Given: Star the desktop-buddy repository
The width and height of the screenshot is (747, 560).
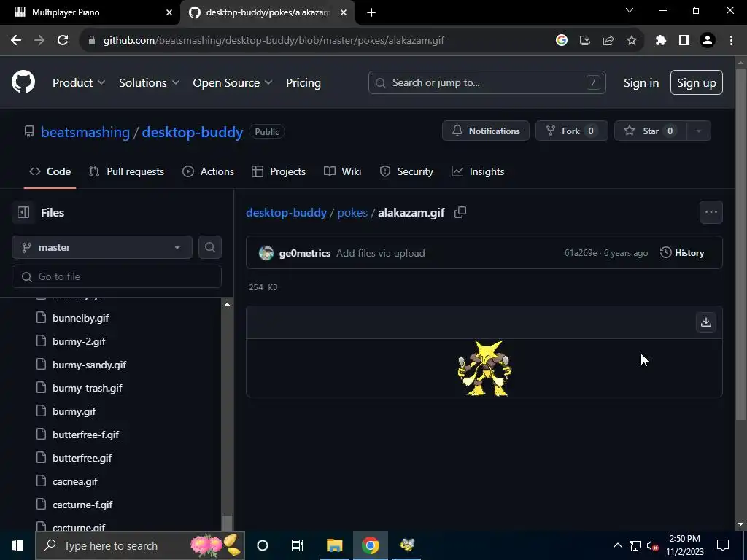Looking at the screenshot, I should point(650,131).
